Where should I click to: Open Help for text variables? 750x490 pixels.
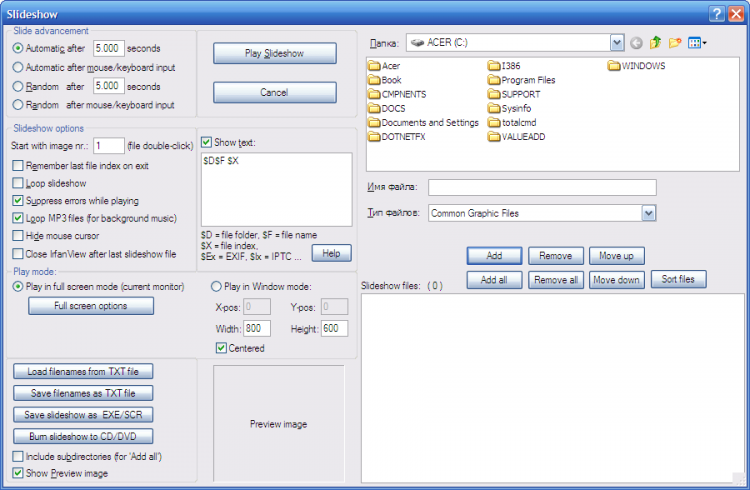tap(331, 253)
